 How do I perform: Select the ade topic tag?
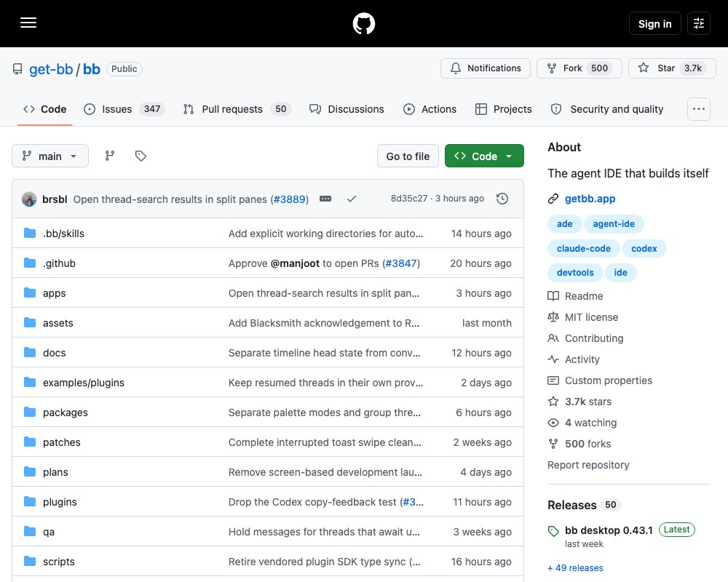(565, 223)
